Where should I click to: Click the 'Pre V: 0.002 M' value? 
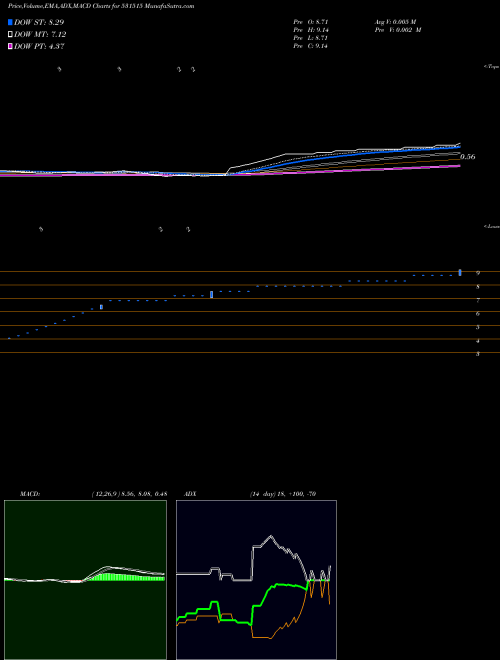[x=398, y=30]
